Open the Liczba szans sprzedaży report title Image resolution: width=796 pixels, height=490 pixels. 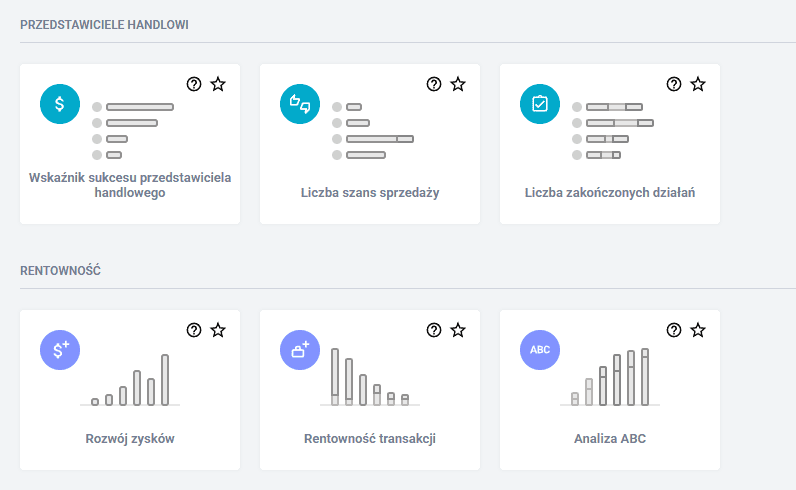pyautogui.click(x=370, y=192)
